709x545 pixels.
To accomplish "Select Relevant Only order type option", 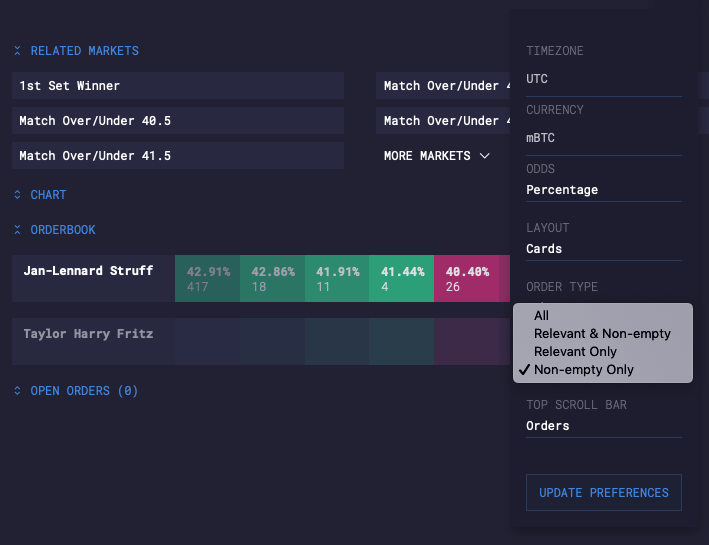I will 575,351.
